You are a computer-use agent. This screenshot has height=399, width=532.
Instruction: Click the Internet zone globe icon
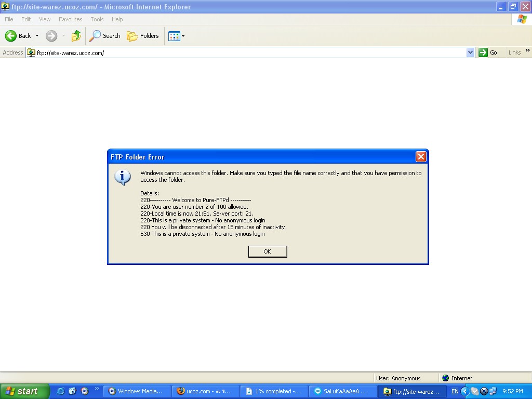(445, 378)
